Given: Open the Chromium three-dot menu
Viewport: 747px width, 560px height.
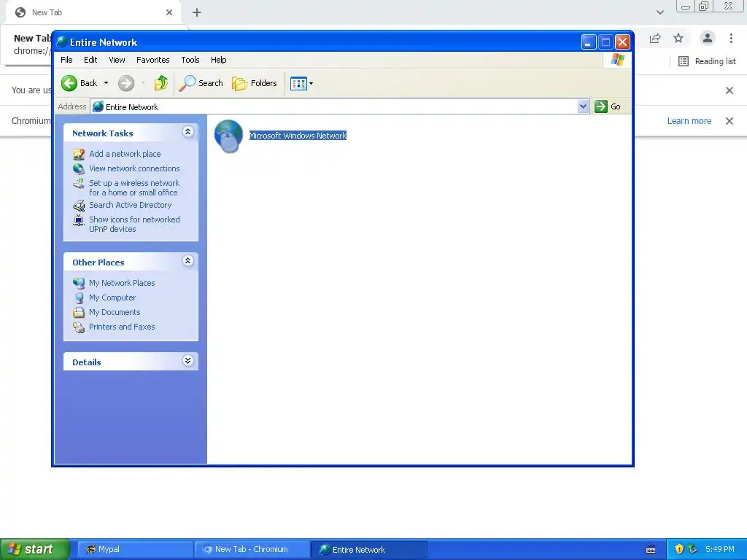Looking at the screenshot, I should click(x=731, y=38).
